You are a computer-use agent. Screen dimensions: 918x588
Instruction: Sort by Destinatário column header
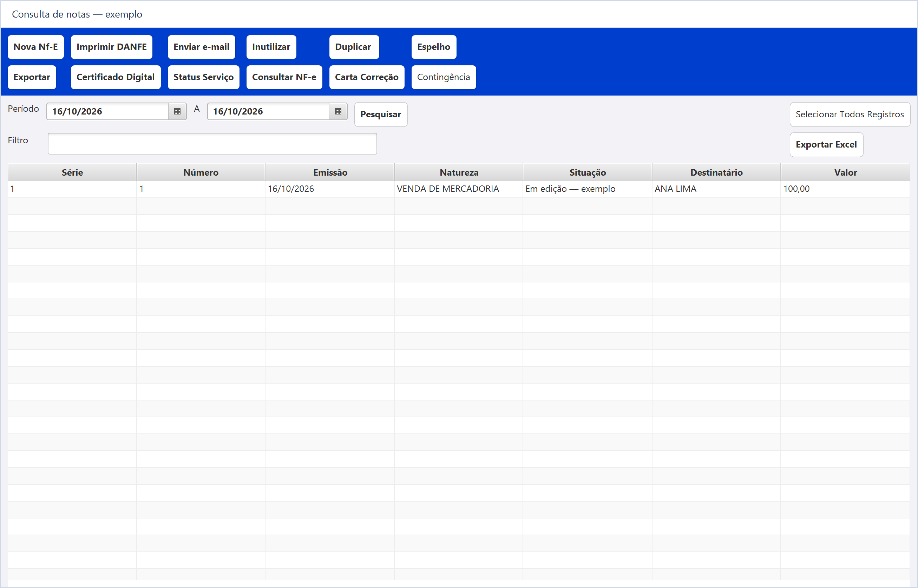click(716, 172)
